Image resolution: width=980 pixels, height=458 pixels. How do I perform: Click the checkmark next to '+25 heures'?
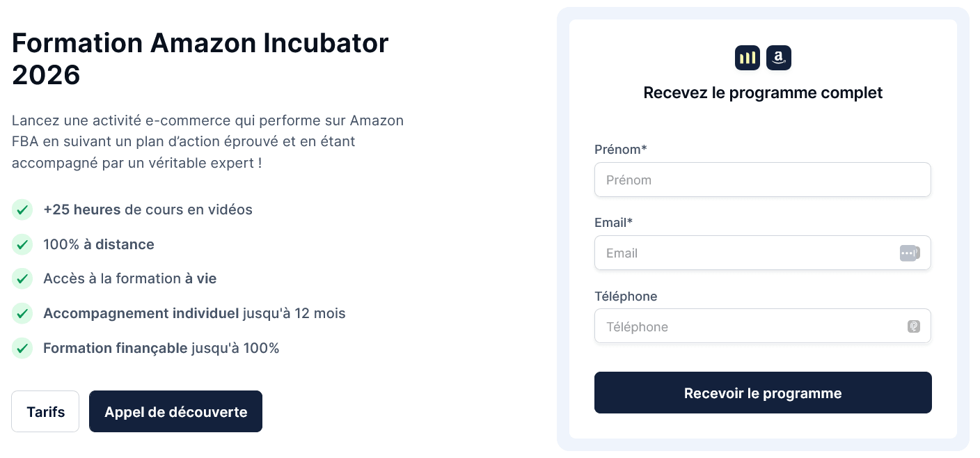click(22, 210)
